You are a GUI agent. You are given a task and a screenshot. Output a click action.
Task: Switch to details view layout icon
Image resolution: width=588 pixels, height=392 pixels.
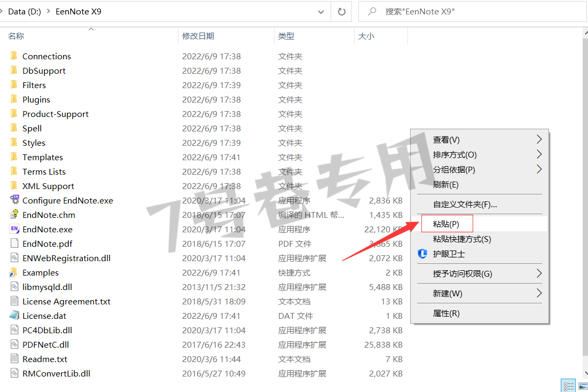point(568,386)
